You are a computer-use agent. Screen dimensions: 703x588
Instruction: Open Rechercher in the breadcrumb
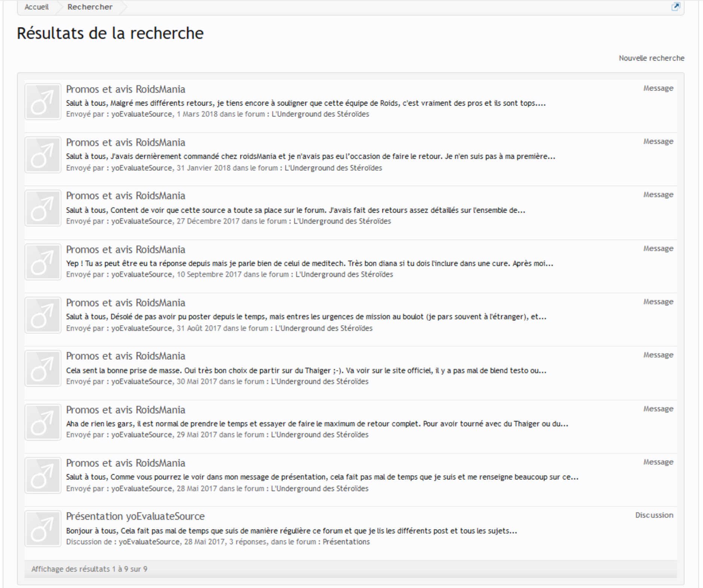coord(90,7)
